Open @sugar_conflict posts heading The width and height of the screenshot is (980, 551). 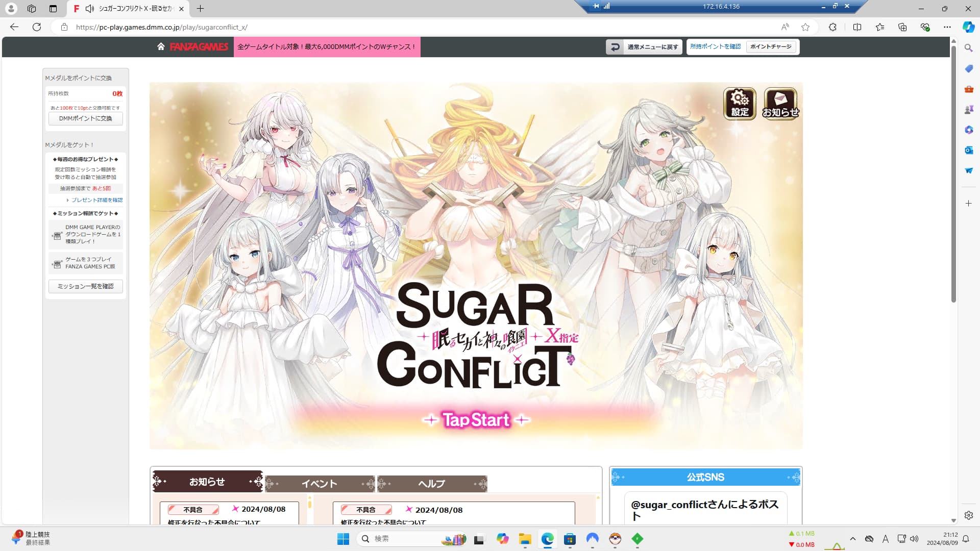(x=705, y=510)
